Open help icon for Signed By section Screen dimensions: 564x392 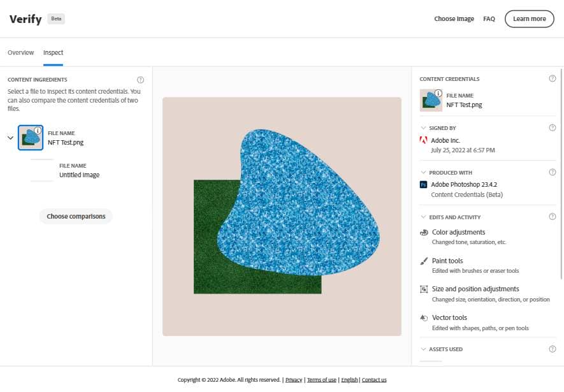[552, 127]
